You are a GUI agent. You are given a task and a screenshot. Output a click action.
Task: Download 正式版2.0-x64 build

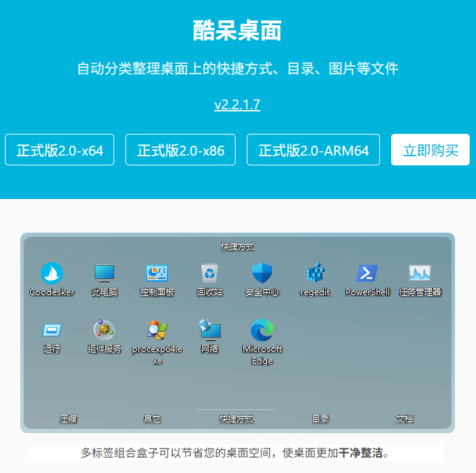(60, 149)
